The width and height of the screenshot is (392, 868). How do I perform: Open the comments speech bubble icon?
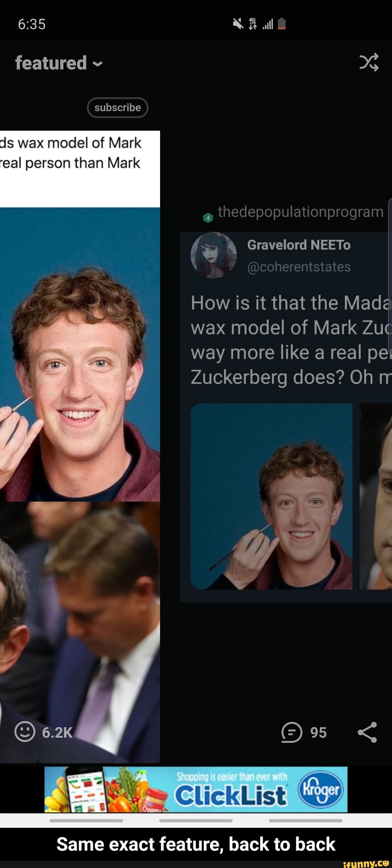[291, 732]
